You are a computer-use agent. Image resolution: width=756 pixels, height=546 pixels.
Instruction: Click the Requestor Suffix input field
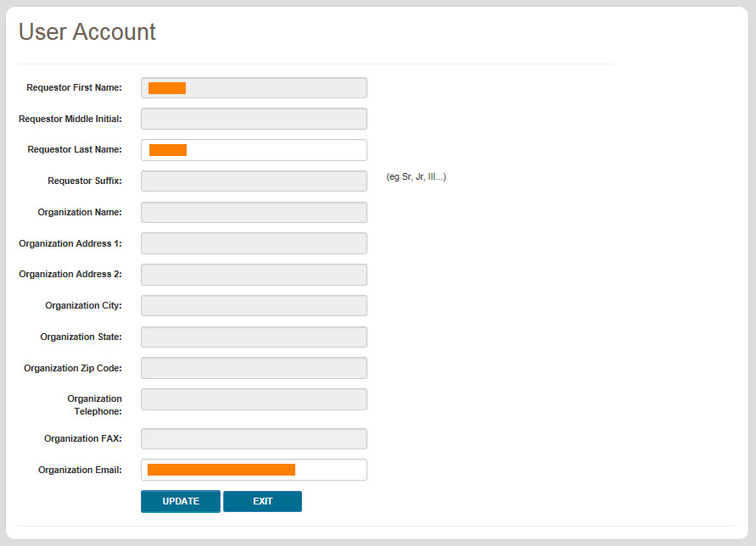tap(254, 181)
